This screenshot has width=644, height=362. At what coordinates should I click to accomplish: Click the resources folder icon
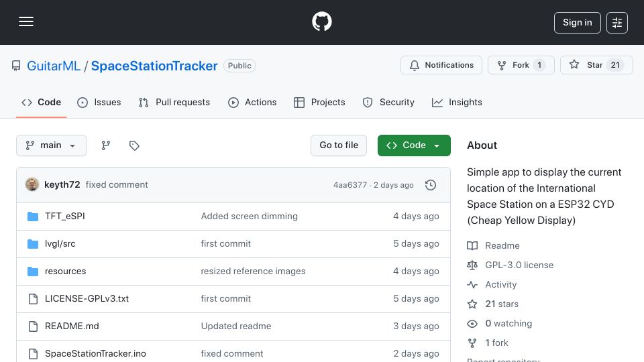pyautogui.click(x=33, y=271)
